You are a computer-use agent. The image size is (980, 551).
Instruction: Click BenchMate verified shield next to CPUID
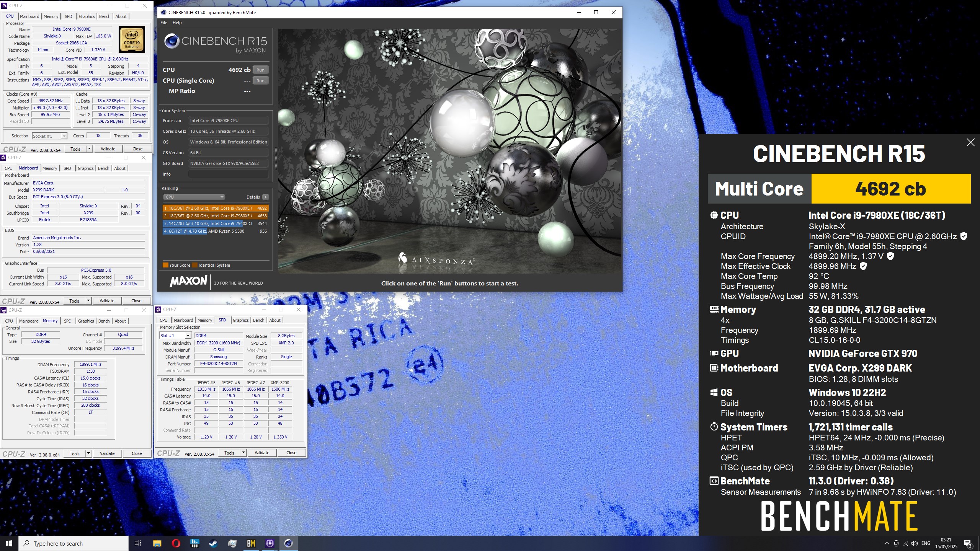[x=964, y=236]
